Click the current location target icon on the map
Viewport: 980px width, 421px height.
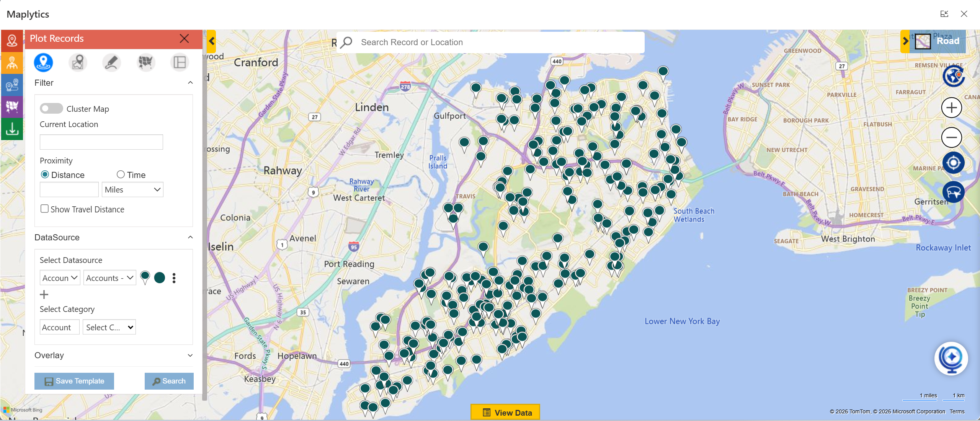coord(952,162)
